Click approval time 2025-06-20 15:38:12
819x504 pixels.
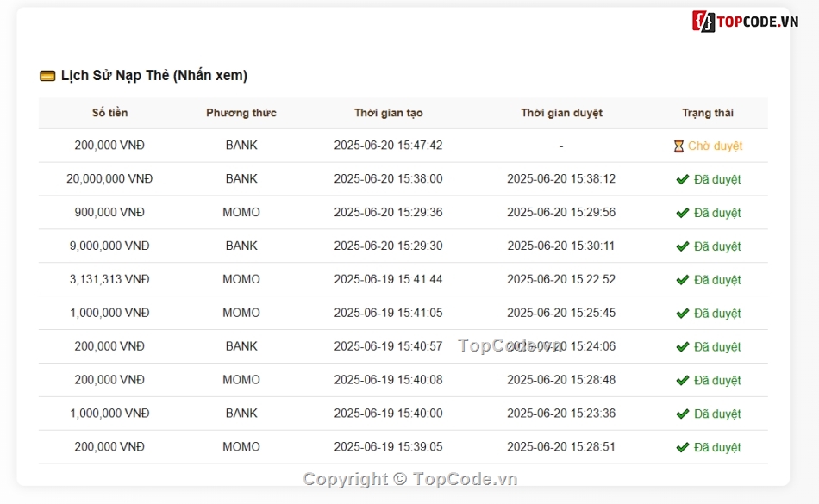pos(561,178)
